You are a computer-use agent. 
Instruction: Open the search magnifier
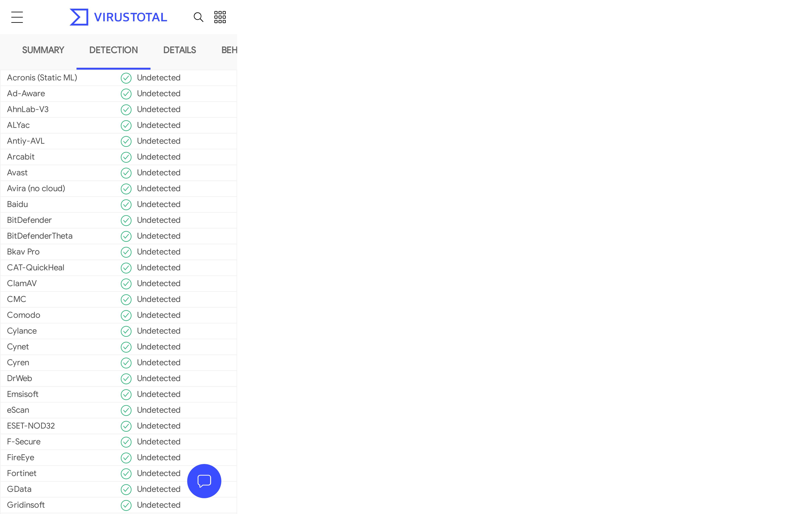point(198,17)
